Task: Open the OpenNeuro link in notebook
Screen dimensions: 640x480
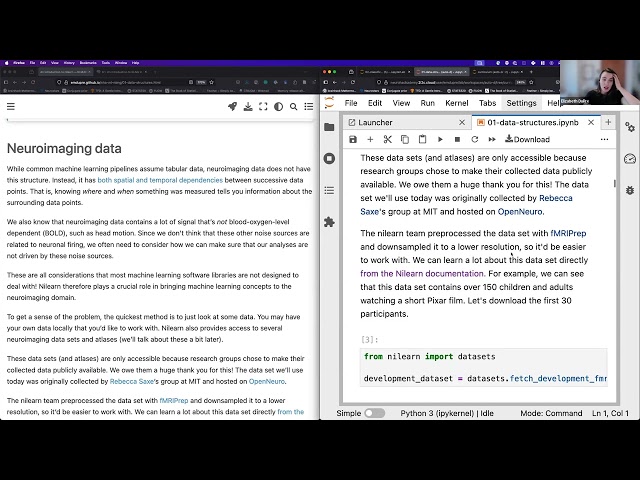Action: click(x=520, y=211)
